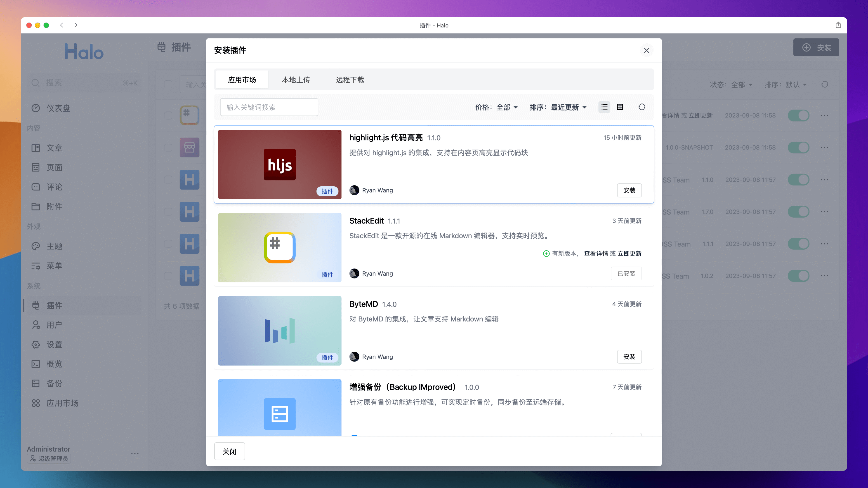Toggle the first plugin's enable switch
The height and width of the screenshot is (488, 868).
click(798, 115)
